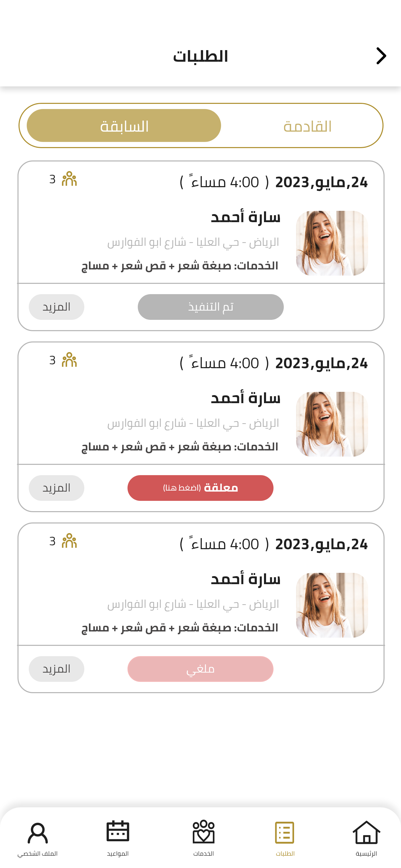The width and height of the screenshot is (401, 868).
Task: Tap the gray Completed (تم التنفيذ) button
Action: 211,307
